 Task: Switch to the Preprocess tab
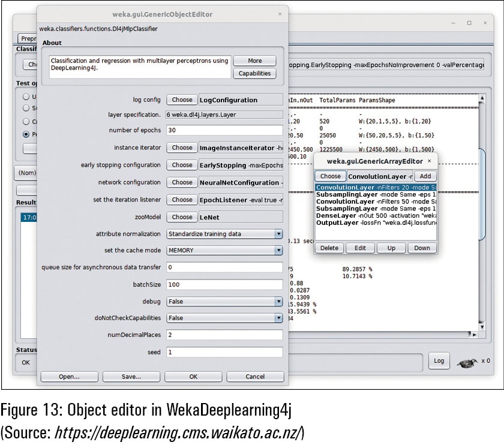click(28, 38)
